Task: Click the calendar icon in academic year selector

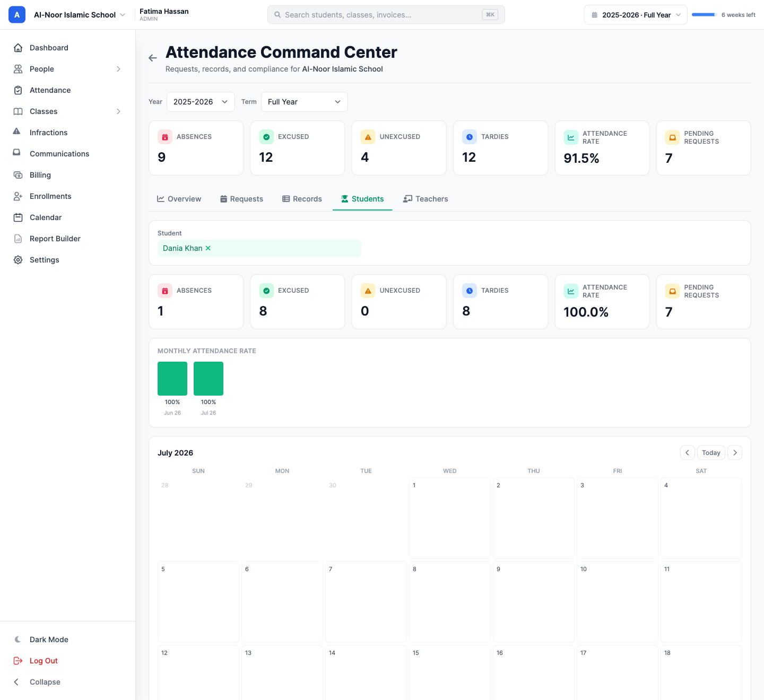Action: coord(595,15)
